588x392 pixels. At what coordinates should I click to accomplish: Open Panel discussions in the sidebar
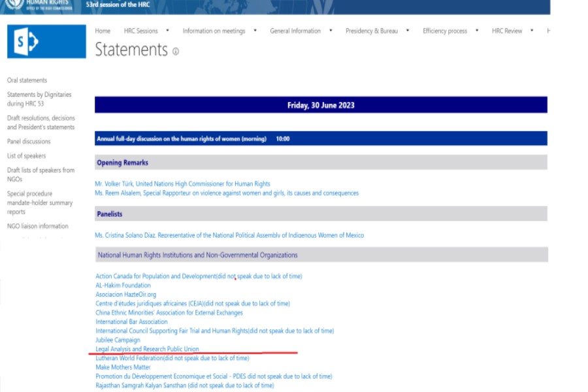pos(29,141)
